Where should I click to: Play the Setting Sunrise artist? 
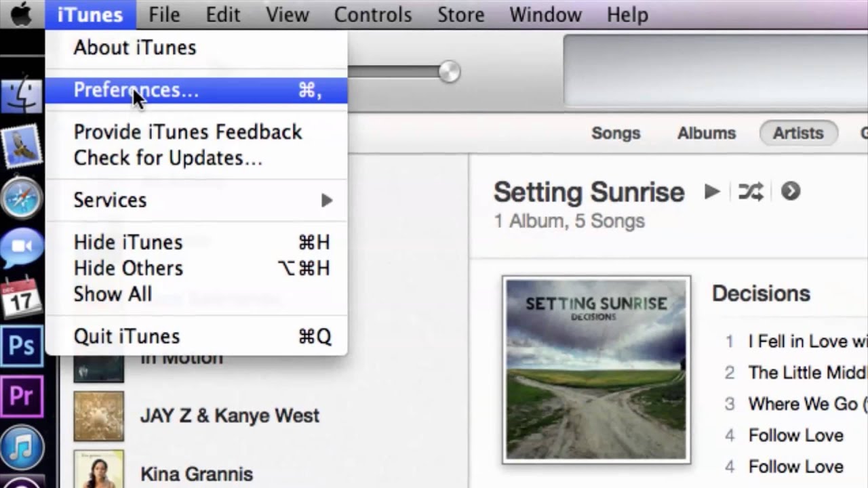712,192
